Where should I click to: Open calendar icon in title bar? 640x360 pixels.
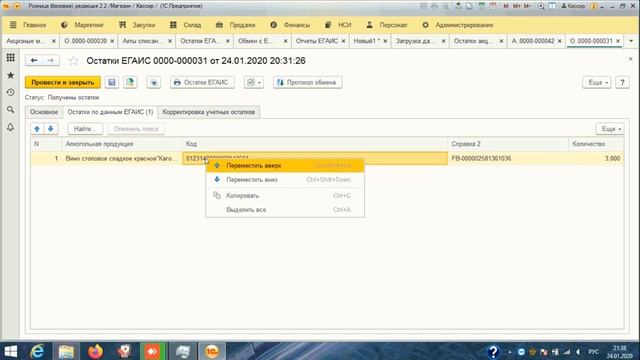[493, 6]
